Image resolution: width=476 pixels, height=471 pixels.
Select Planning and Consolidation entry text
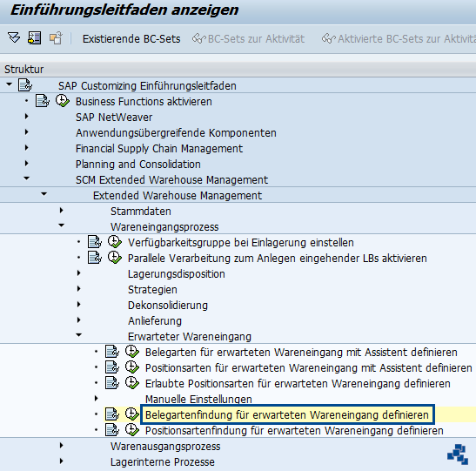pos(138,165)
